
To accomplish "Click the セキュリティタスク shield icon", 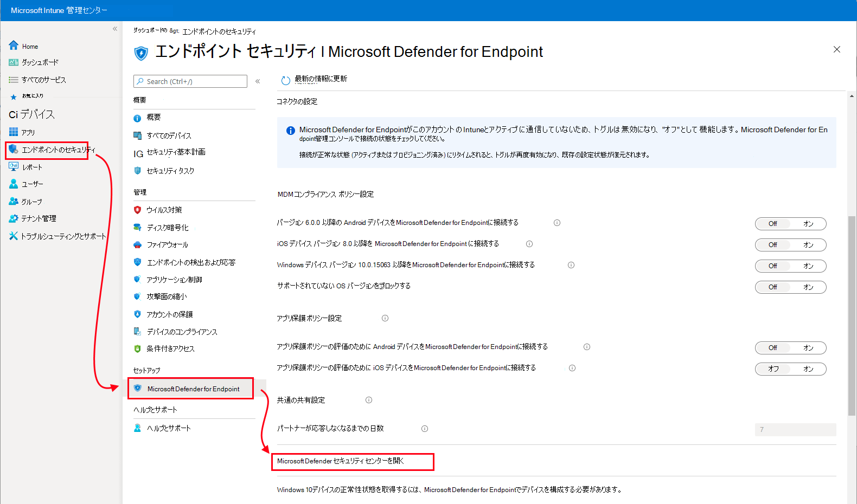I will click(137, 170).
